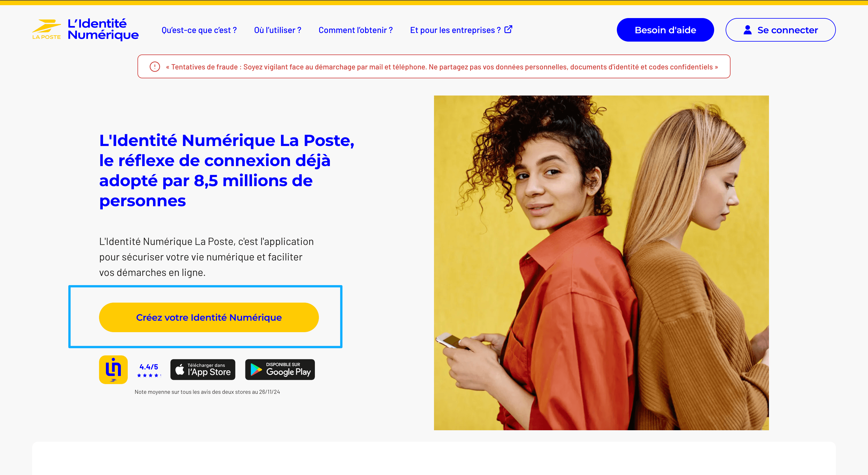Click the 4.4/5 star rating
Image resolution: width=868 pixels, height=475 pixels.
click(149, 370)
